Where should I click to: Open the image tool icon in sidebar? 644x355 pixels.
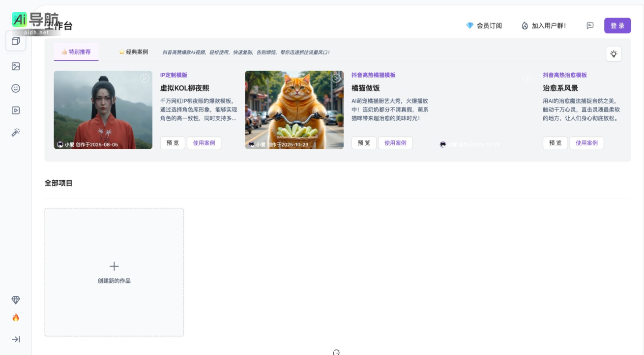[16, 66]
